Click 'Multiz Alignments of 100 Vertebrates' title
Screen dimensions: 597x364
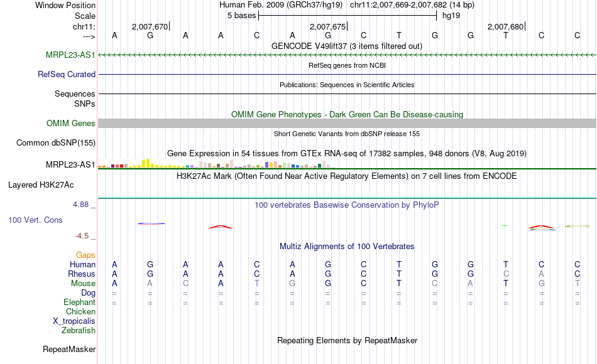(x=347, y=247)
